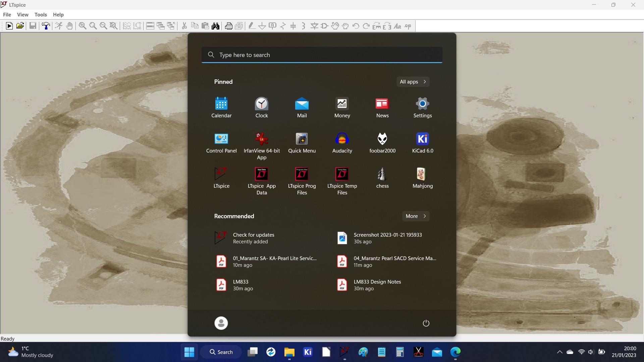Click the New Schematic icon in LTspice toolbar
This screenshot has height=362, width=644.
pos(9,26)
